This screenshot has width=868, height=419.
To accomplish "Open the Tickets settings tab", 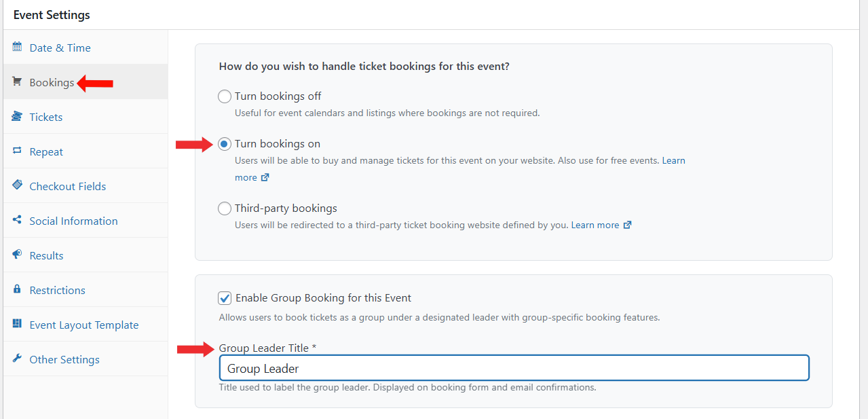I will click(x=46, y=117).
